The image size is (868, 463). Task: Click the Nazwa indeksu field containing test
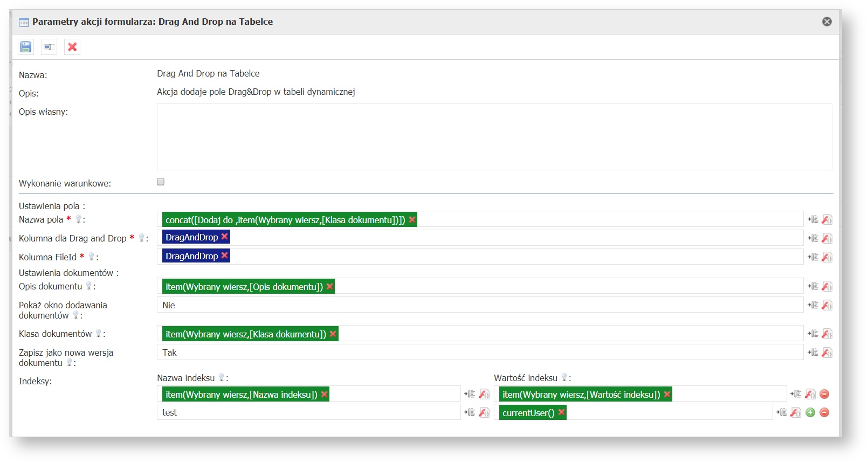click(x=308, y=412)
